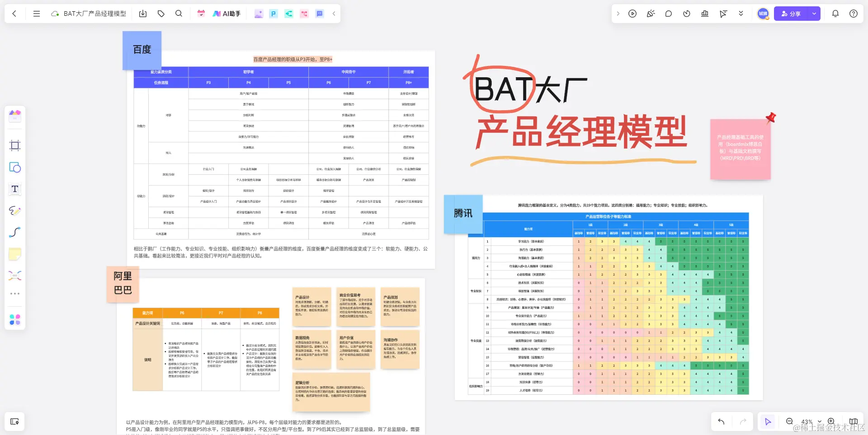The image size is (868, 435).
Task: Select the freehand drawing tool
Action: click(15, 211)
